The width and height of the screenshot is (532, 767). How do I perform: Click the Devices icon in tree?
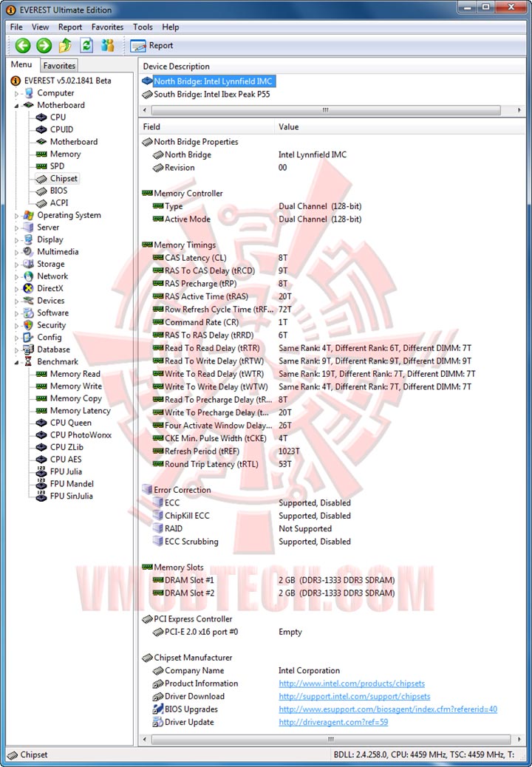[28, 301]
